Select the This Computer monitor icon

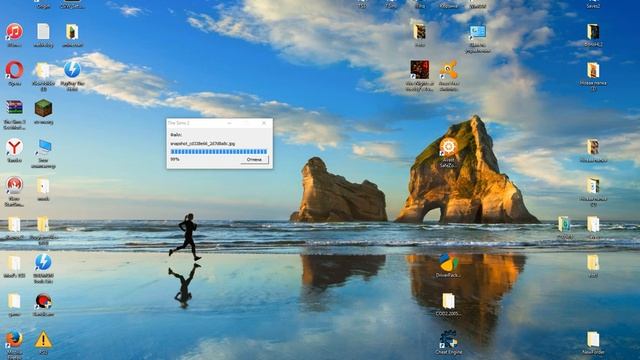[43, 147]
